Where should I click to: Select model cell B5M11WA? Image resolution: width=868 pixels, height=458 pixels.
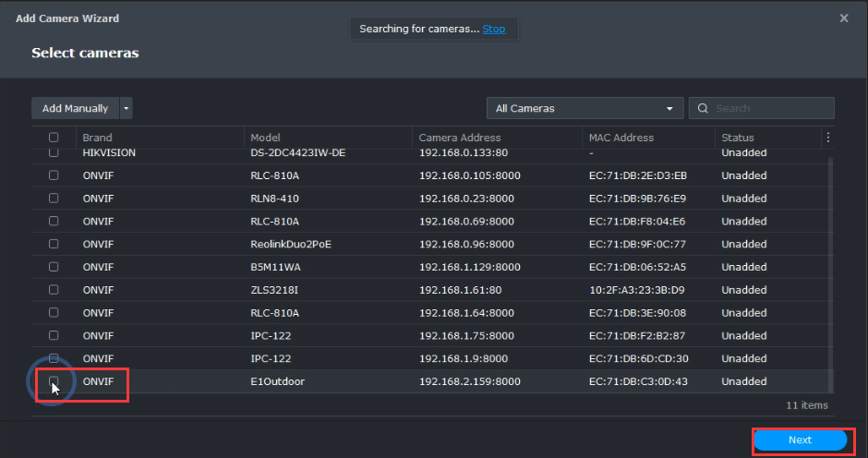click(275, 267)
